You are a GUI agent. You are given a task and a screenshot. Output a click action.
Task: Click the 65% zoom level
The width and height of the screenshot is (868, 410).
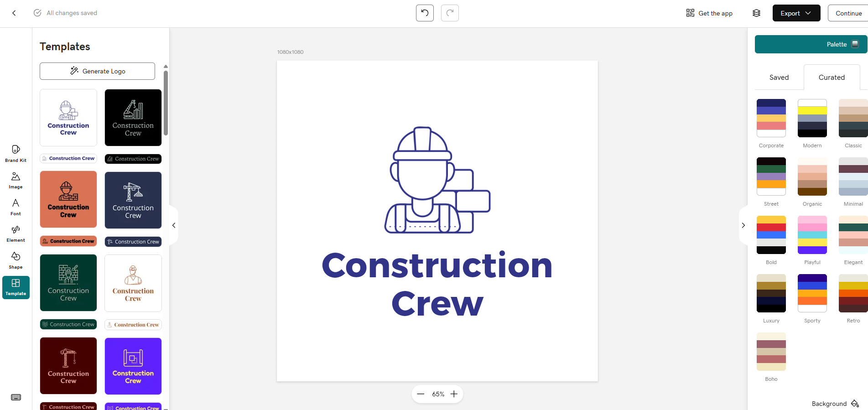[438, 394]
